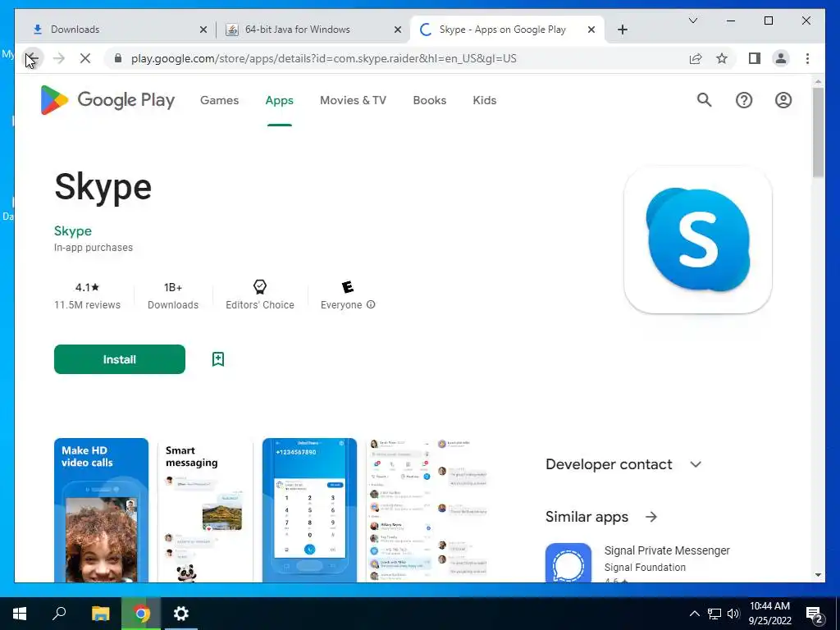840x630 pixels.
Task: Click the scrollbar up arrow
Action: click(818, 81)
